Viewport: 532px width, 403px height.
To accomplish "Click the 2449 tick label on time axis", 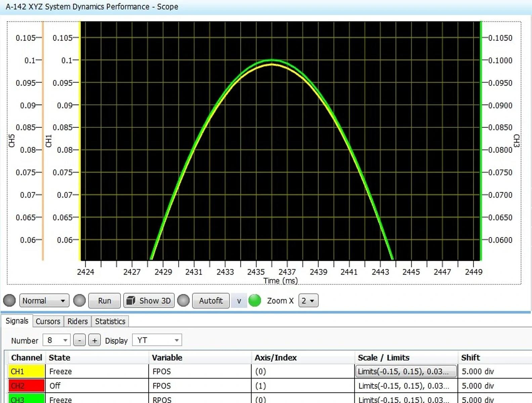I will click(x=474, y=272).
